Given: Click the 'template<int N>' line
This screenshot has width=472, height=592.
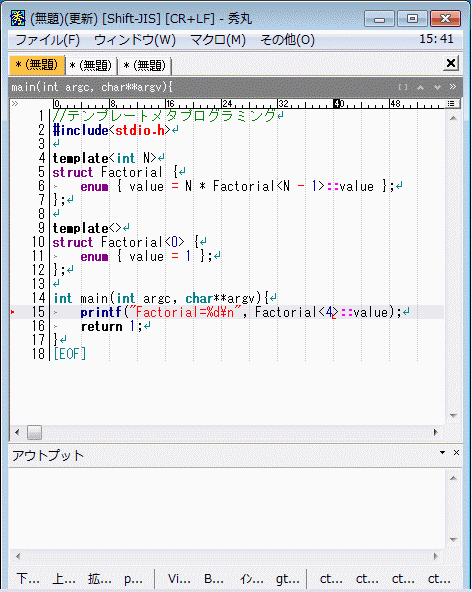Looking at the screenshot, I should pos(105,158).
